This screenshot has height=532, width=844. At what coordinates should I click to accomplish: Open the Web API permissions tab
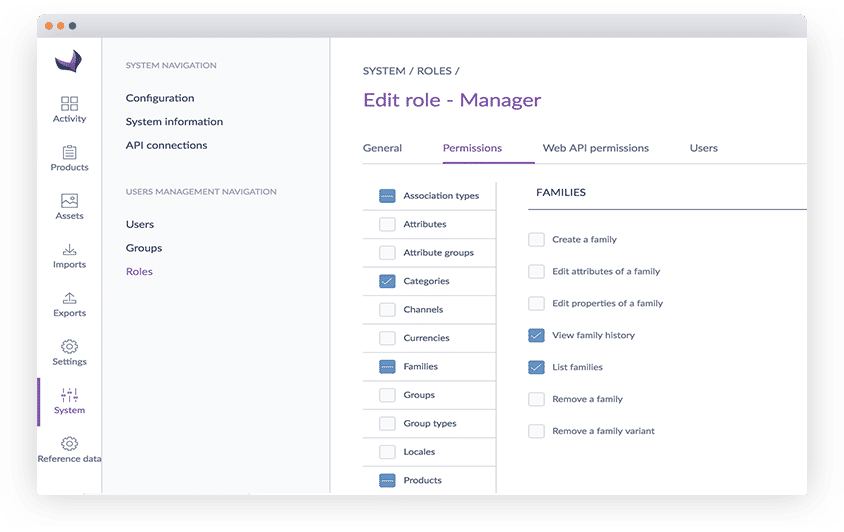595,148
